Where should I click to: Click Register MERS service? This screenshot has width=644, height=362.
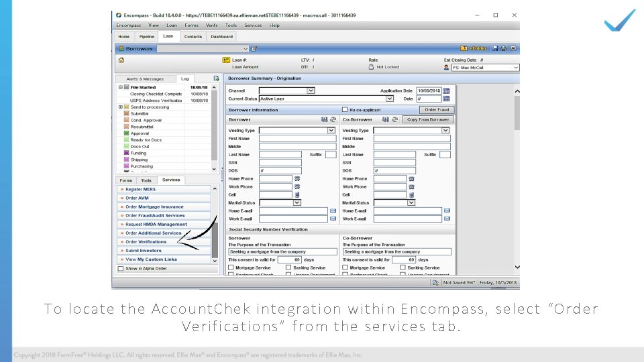tap(164, 190)
